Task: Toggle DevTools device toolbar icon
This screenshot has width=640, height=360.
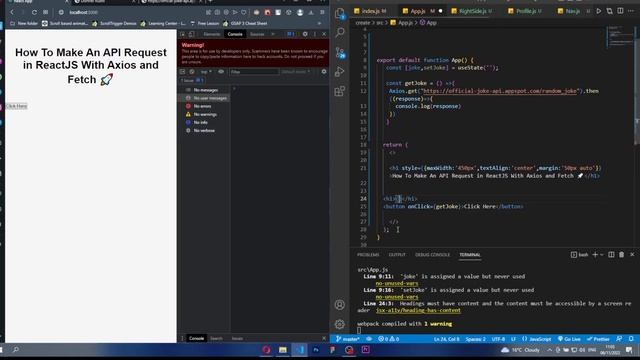Action: pos(191,34)
